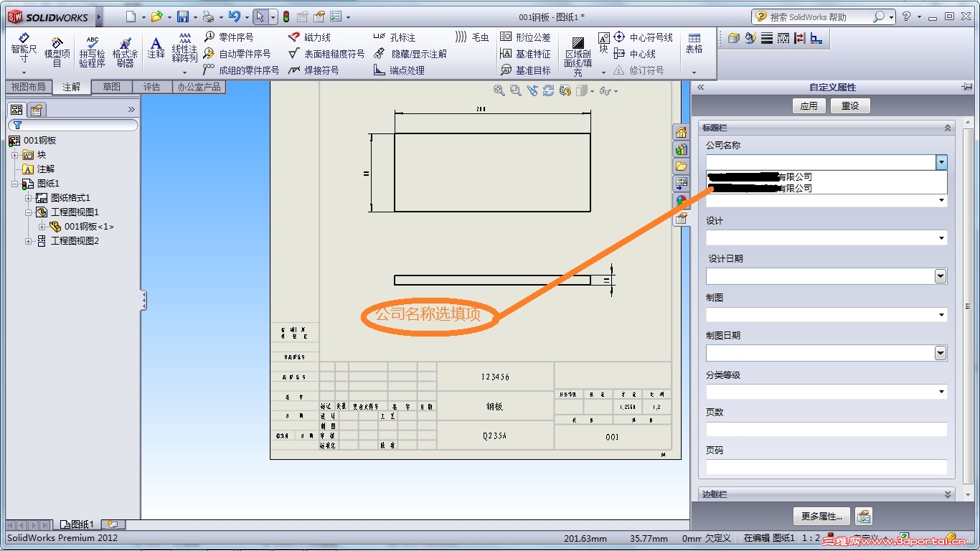The width and height of the screenshot is (980, 551).
Task: Select 001钢板<1> in the feature tree
Action: 89,227
